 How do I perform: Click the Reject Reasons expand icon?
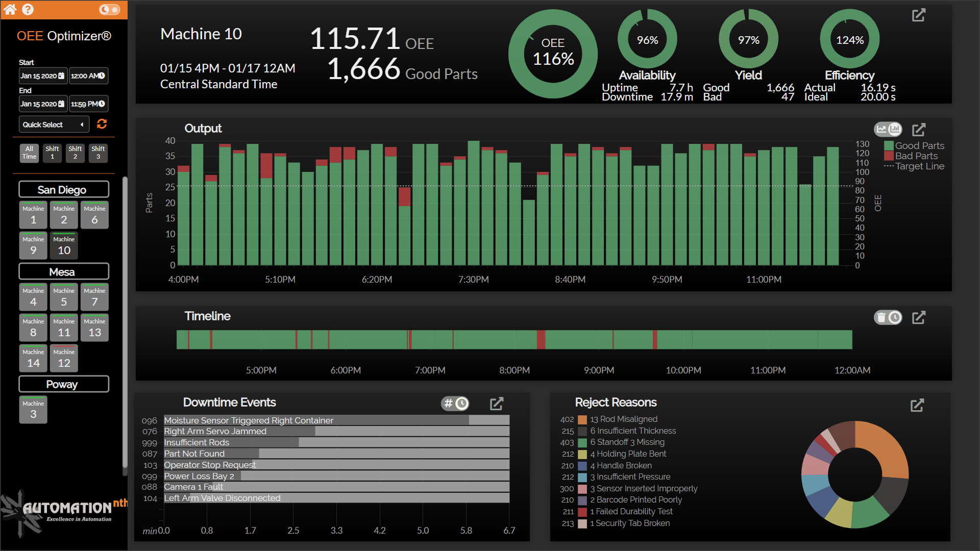917,405
